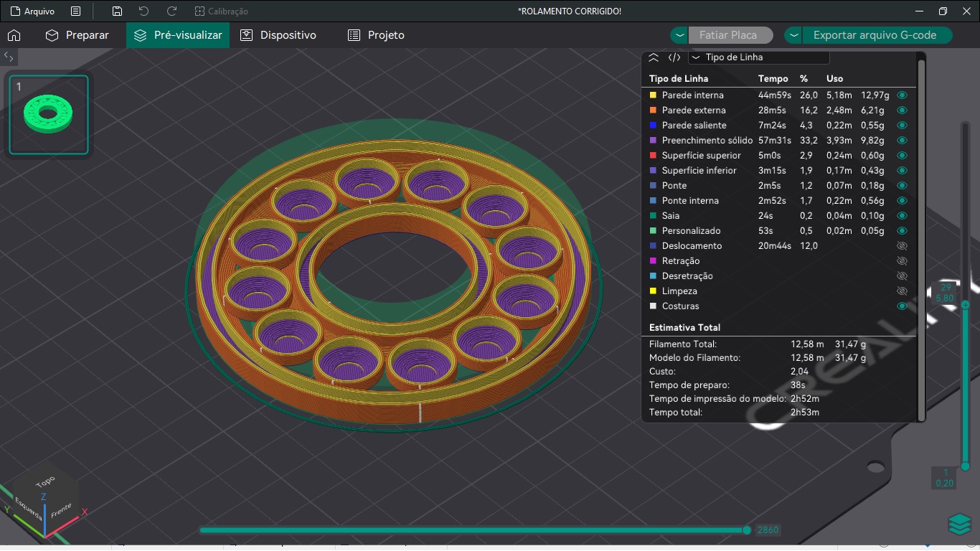Open the hamburger menu next to Arquivo

click(76, 11)
